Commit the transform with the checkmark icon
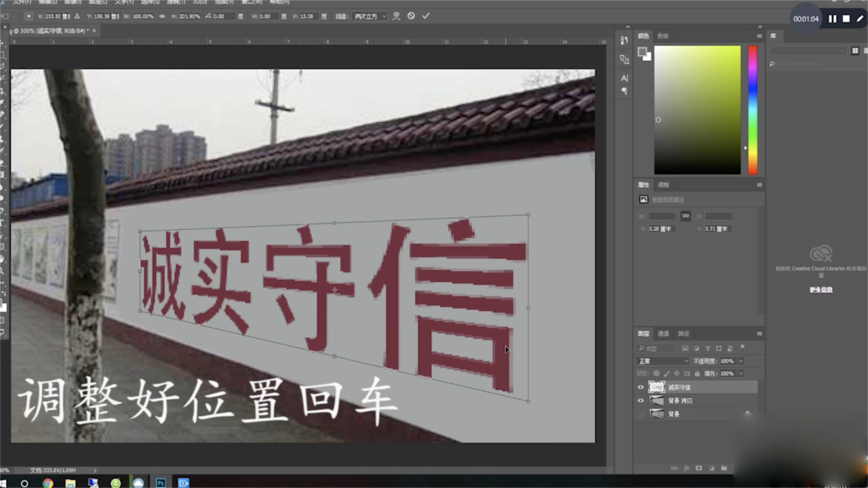 click(x=426, y=16)
